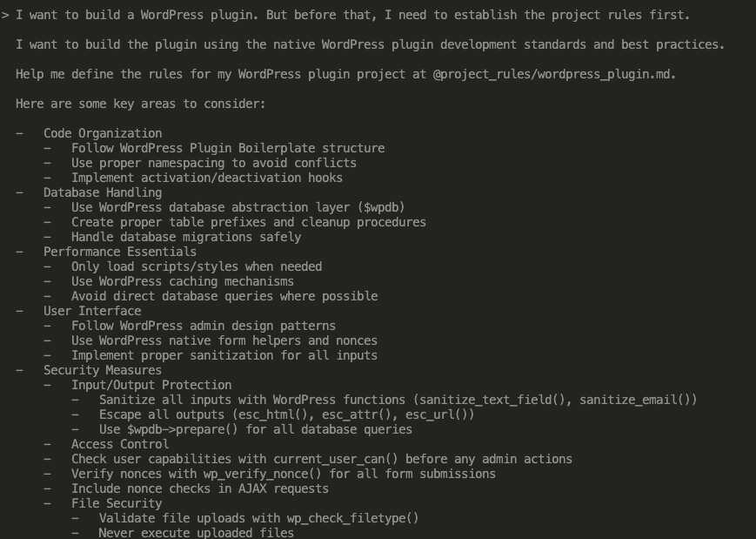The image size is (756, 539).
Task: Click the 'Security Measures' heading text
Action: 103,370
